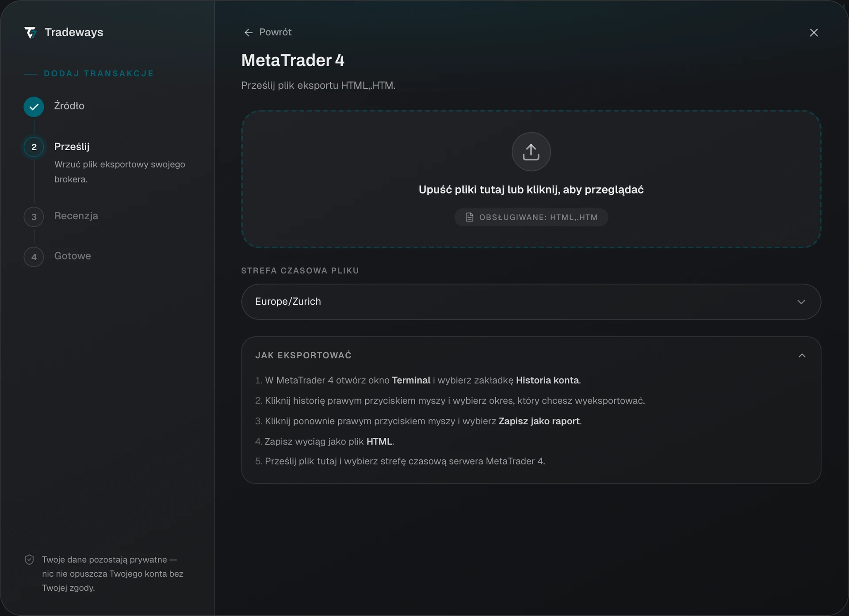Click the MetaTrader 4 heading
The width and height of the screenshot is (849, 616).
[293, 61]
